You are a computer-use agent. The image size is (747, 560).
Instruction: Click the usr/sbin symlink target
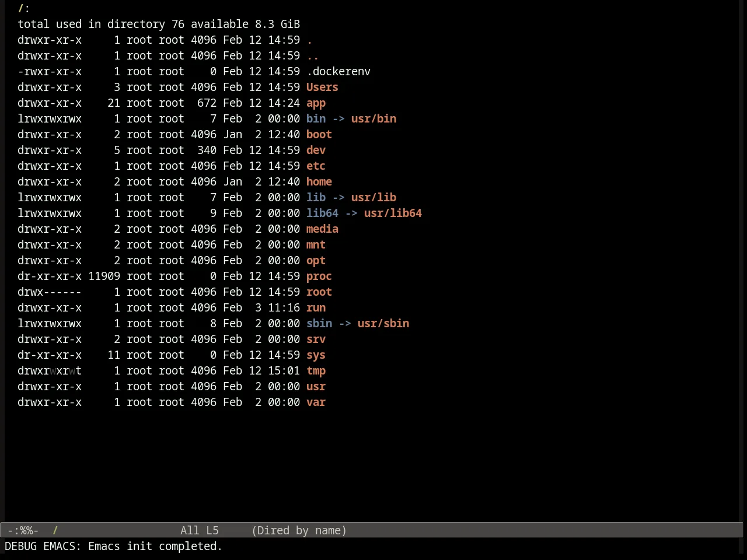[x=383, y=324]
